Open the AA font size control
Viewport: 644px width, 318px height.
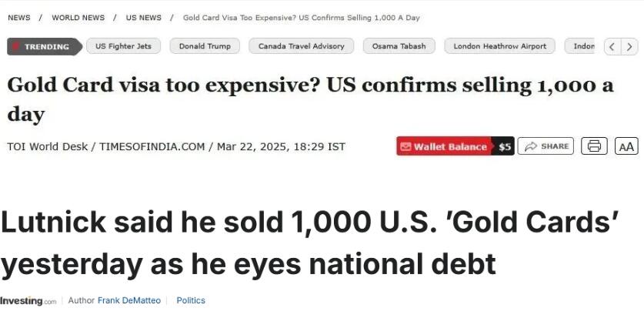click(x=626, y=146)
